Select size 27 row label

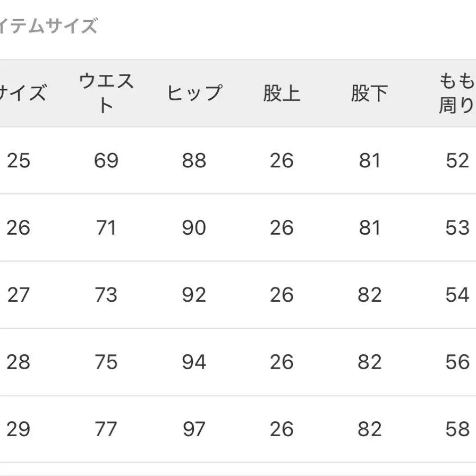click(x=19, y=295)
